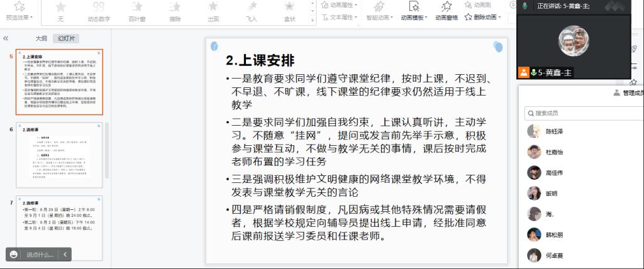Open the 智能动画 smart animation tool

379,10
